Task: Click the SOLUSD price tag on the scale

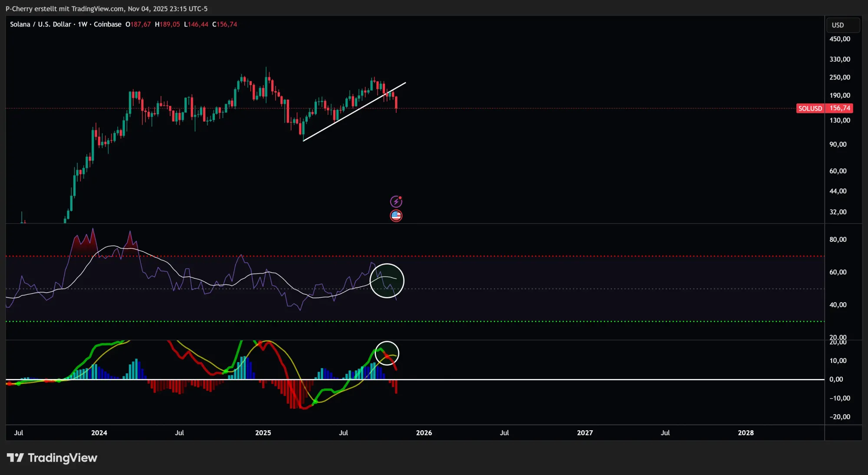Action: click(824, 108)
